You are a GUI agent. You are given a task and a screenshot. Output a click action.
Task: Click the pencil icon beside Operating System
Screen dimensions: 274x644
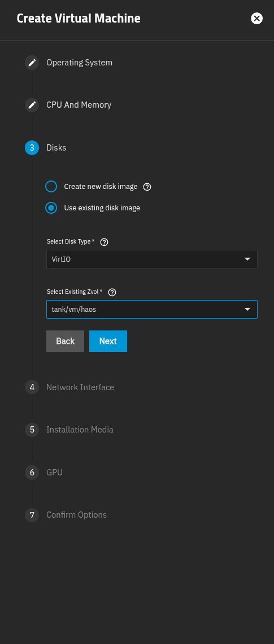click(x=32, y=63)
